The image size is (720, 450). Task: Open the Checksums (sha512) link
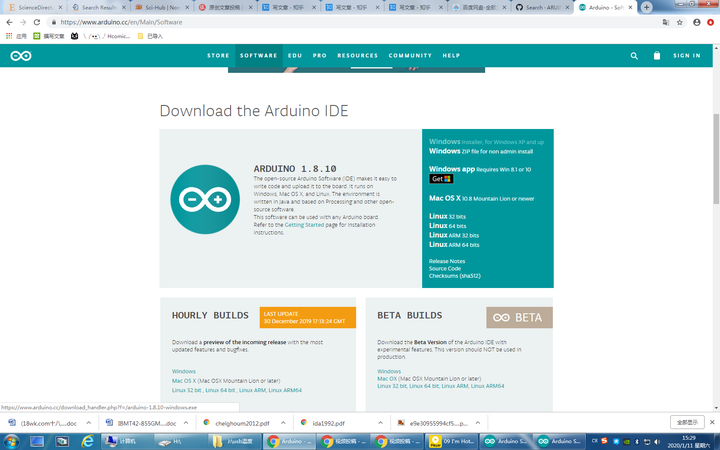coord(455,276)
